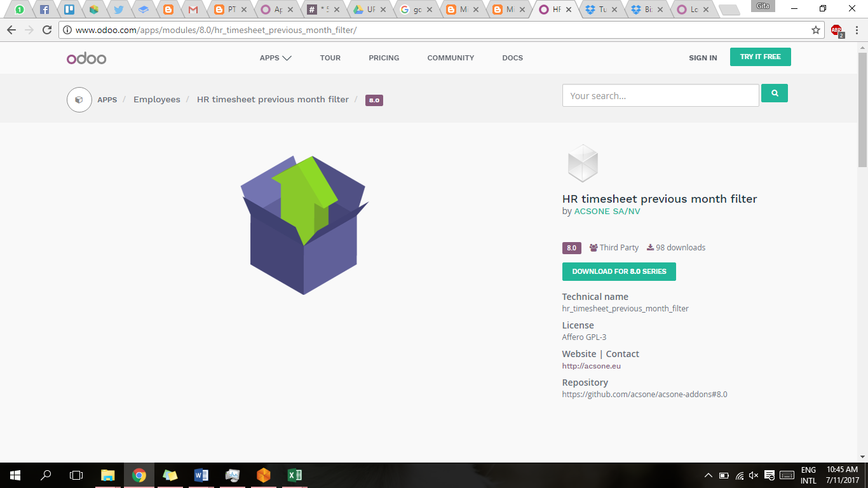Screen dimensions: 868x488
Task: Focus the 'Your search...' input field
Action: [661, 95]
